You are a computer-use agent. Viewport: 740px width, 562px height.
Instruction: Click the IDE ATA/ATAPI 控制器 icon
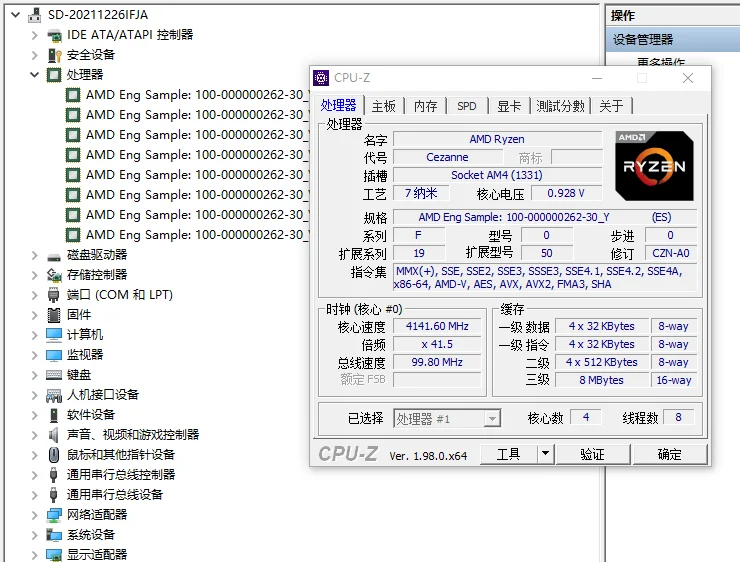click(54, 35)
